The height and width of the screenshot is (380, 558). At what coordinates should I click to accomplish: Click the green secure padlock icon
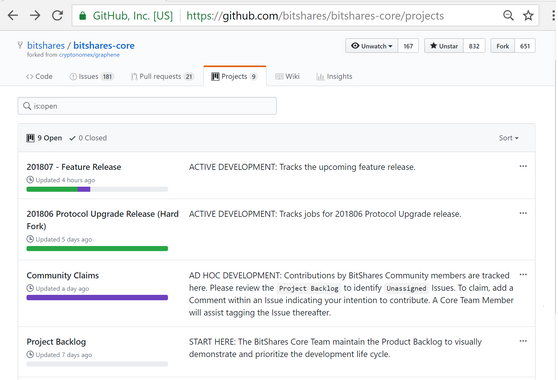(x=83, y=16)
